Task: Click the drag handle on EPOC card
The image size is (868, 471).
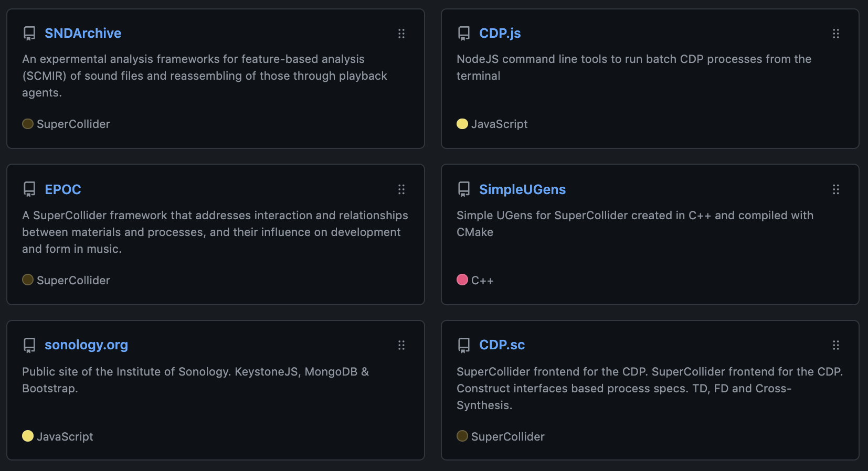Action: [x=401, y=189]
